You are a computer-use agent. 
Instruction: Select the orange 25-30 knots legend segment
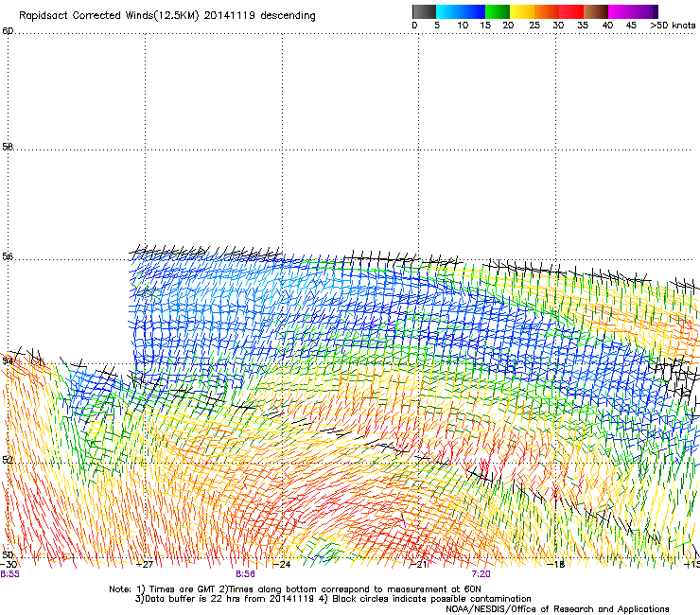547,11
